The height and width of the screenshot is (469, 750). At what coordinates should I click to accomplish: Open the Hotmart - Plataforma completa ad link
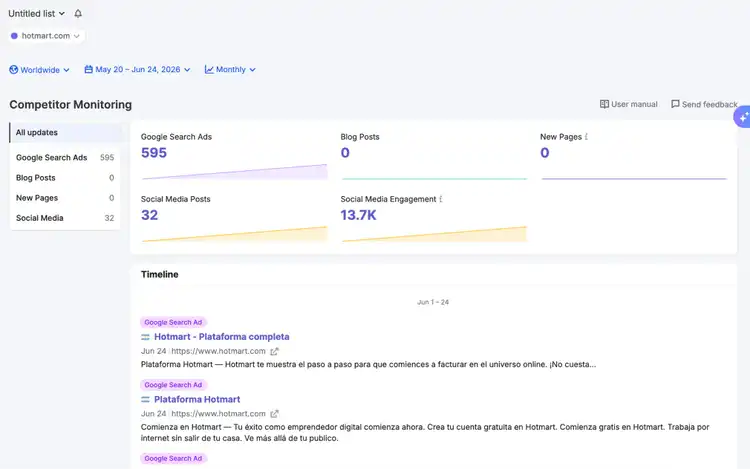tap(221, 337)
